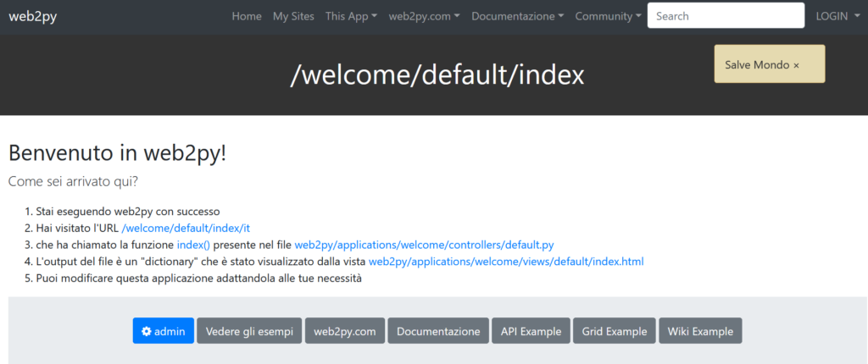Expand the web2py.com dropdown menu
Viewport: 868px width, 364px height.
pyautogui.click(x=425, y=16)
